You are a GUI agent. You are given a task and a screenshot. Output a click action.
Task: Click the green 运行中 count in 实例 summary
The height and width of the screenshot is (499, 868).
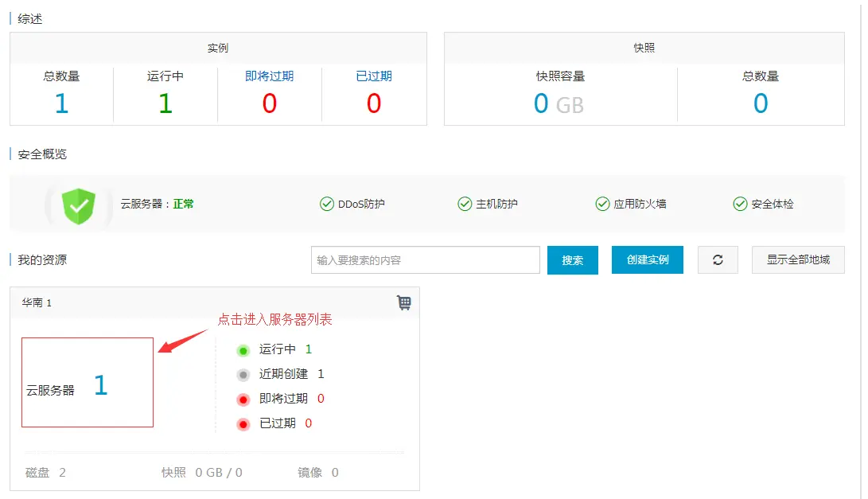pos(165,103)
